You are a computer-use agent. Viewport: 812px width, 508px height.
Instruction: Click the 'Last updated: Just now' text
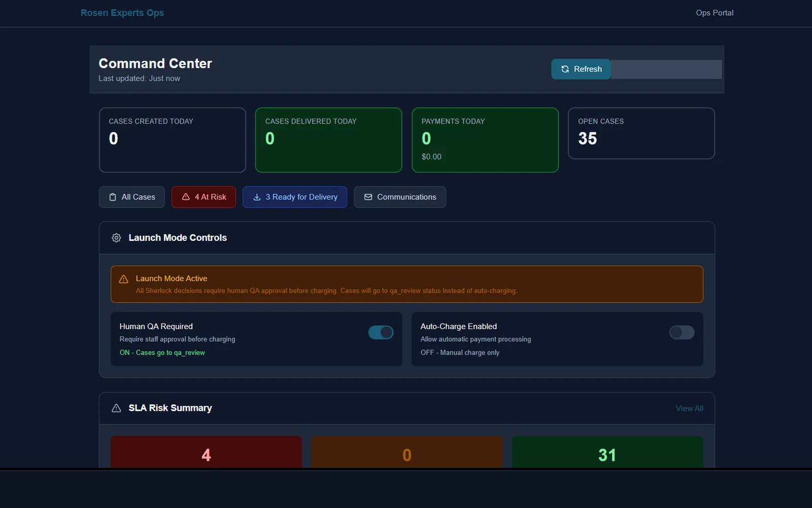(x=139, y=78)
